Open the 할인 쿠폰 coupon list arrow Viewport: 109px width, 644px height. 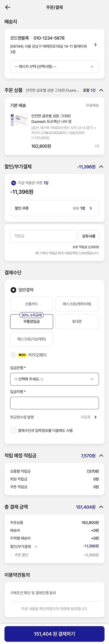point(91,208)
